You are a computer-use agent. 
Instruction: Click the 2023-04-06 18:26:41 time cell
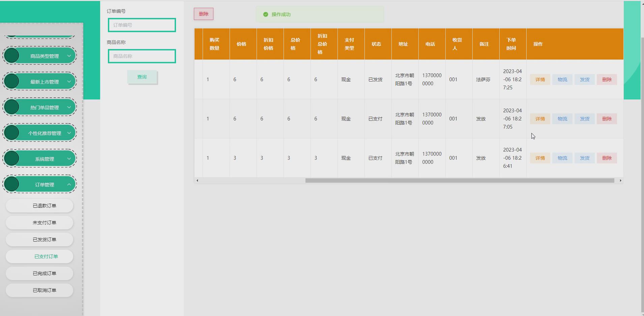point(513,158)
